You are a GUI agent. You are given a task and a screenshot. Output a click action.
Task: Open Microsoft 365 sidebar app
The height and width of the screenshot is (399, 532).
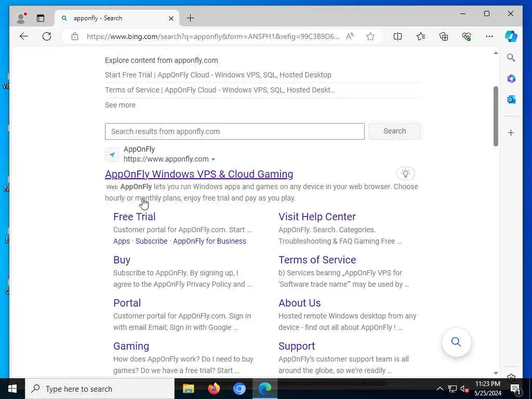point(511,79)
